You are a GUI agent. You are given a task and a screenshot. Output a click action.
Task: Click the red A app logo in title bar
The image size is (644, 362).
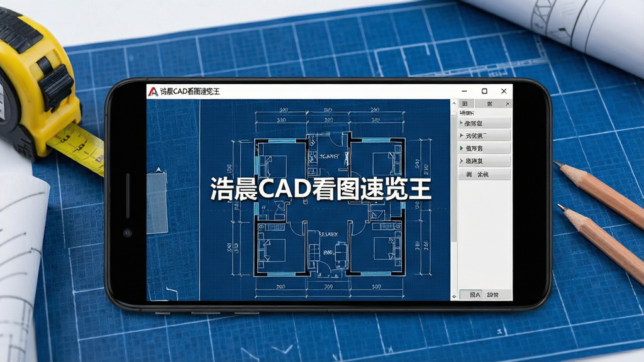[153, 91]
